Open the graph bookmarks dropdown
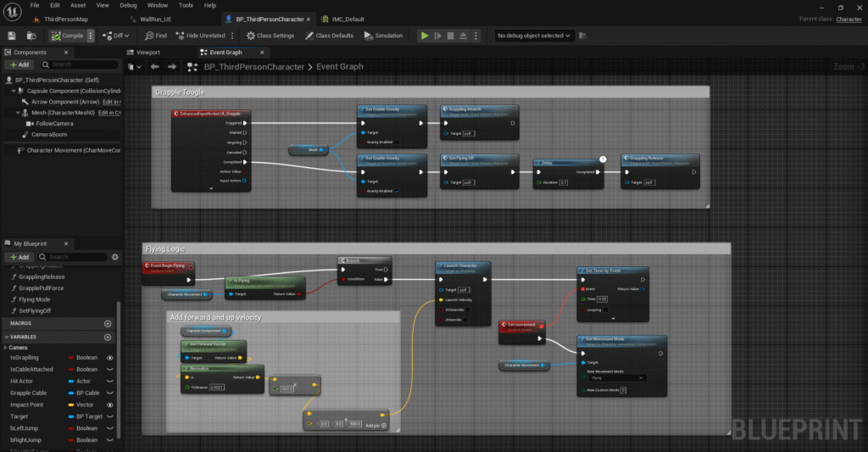Image resolution: width=868 pixels, height=452 pixels. (135, 67)
